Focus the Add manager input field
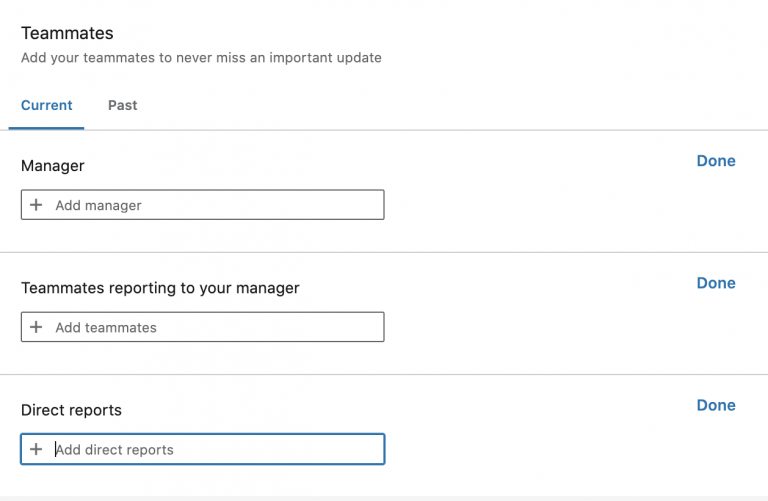Screen dimensions: 768x501 [202, 205]
